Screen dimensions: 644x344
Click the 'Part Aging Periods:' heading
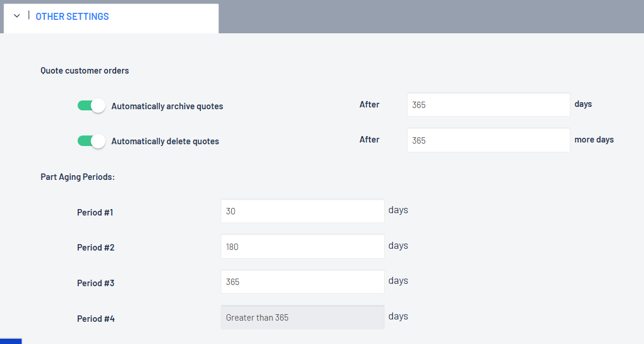(x=78, y=176)
